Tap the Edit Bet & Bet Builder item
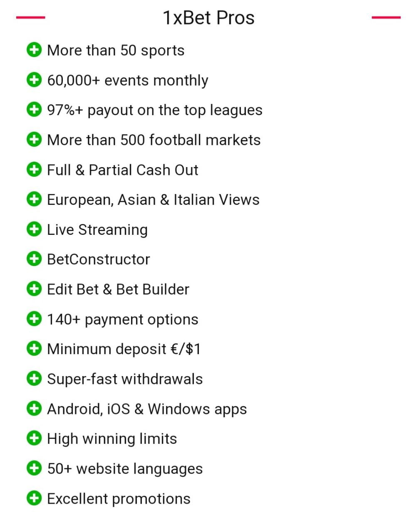The image size is (416, 532). [x=118, y=289]
